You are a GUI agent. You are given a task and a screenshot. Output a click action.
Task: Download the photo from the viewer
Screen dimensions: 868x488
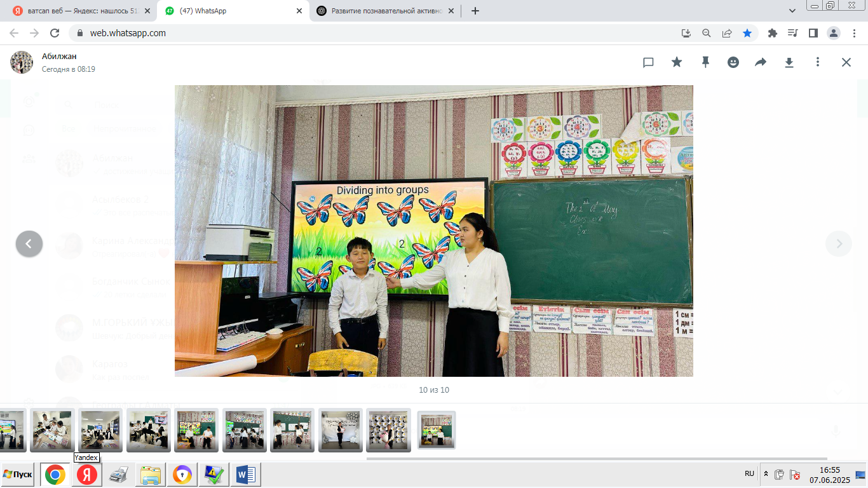(x=789, y=62)
